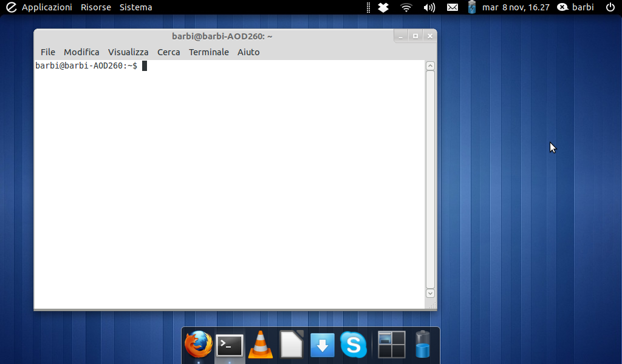The width and height of the screenshot is (622, 364).
Task: Click the terminal scrollbar down arrow
Action: point(430,293)
